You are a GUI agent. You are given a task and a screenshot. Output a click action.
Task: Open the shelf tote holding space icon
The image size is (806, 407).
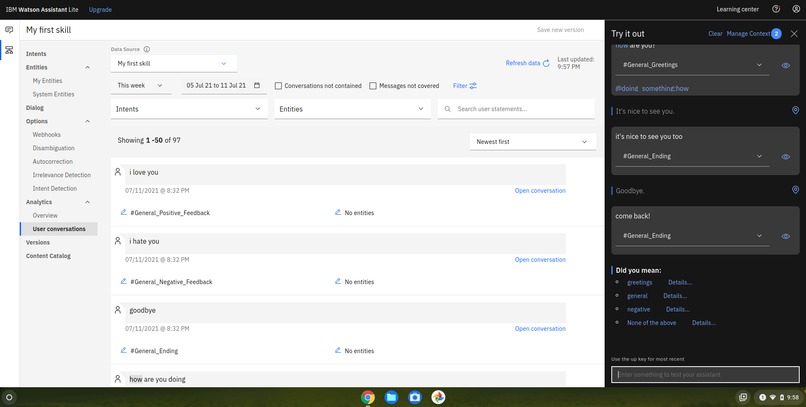(x=743, y=397)
